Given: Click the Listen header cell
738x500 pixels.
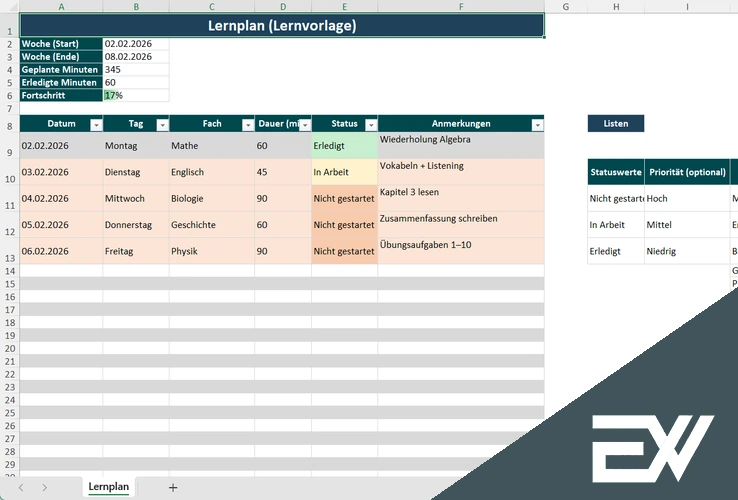Looking at the screenshot, I should [615, 124].
